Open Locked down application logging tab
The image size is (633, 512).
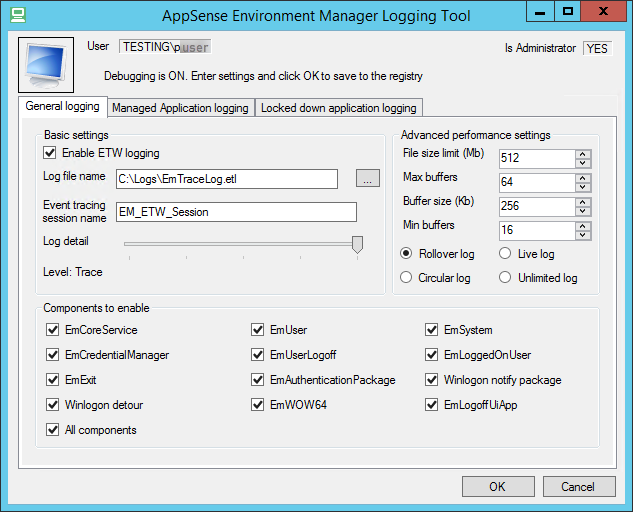coord(339,108)
